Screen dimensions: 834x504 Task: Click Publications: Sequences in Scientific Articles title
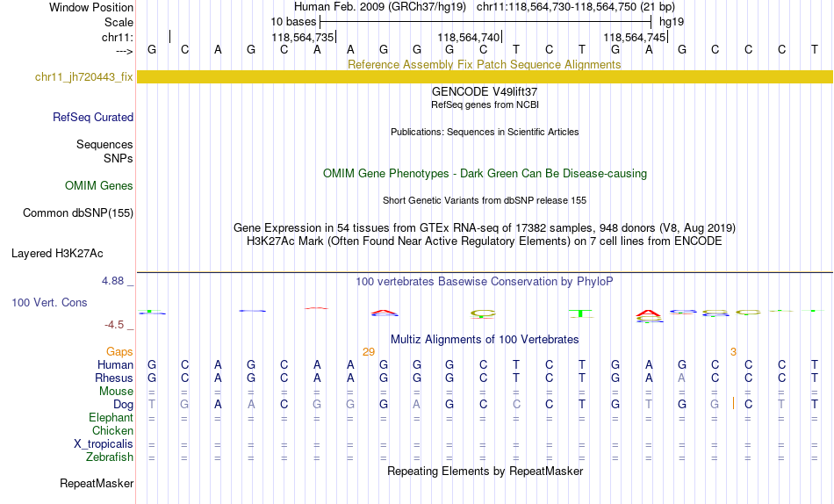pyautogui.click(x=485, y=132)
